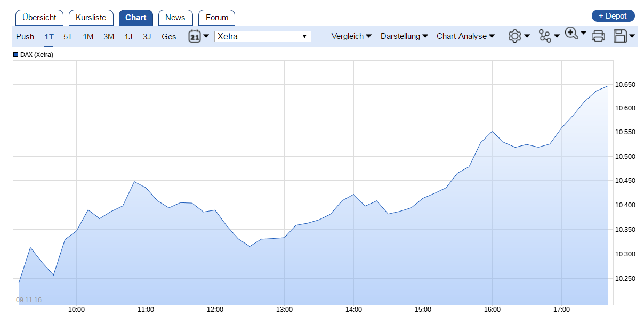Image resolution: width=644 pixels, height=316 pixels.
Task: Select the 1T time range
Action: 49,37
